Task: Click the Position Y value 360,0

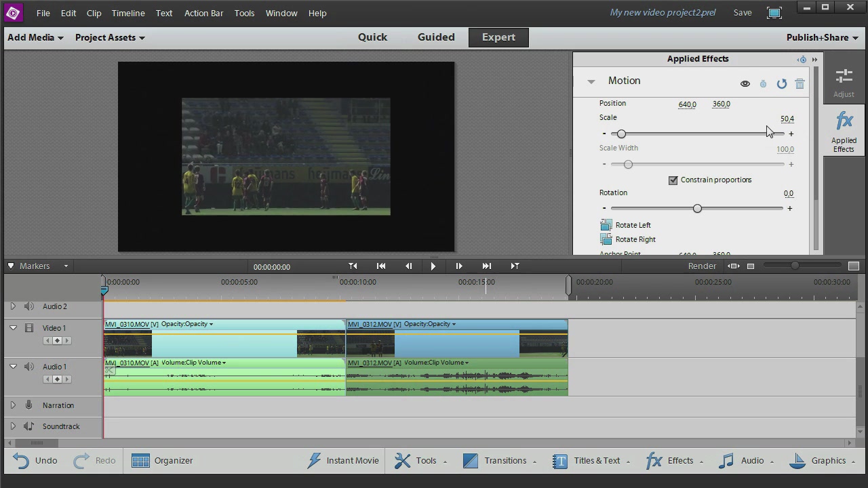Action: pyautogui.click(x=721, y=104)
